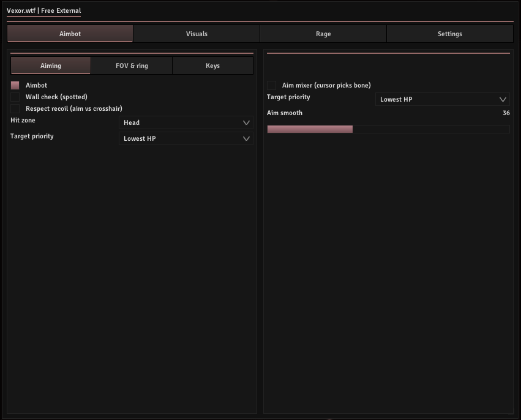Click the filled pink Aimbot checkbox square
The image size is (521, 420).
point(15,85)
